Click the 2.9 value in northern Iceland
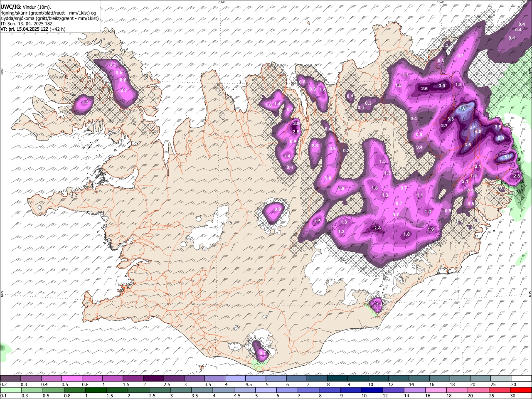 (296, 123)
